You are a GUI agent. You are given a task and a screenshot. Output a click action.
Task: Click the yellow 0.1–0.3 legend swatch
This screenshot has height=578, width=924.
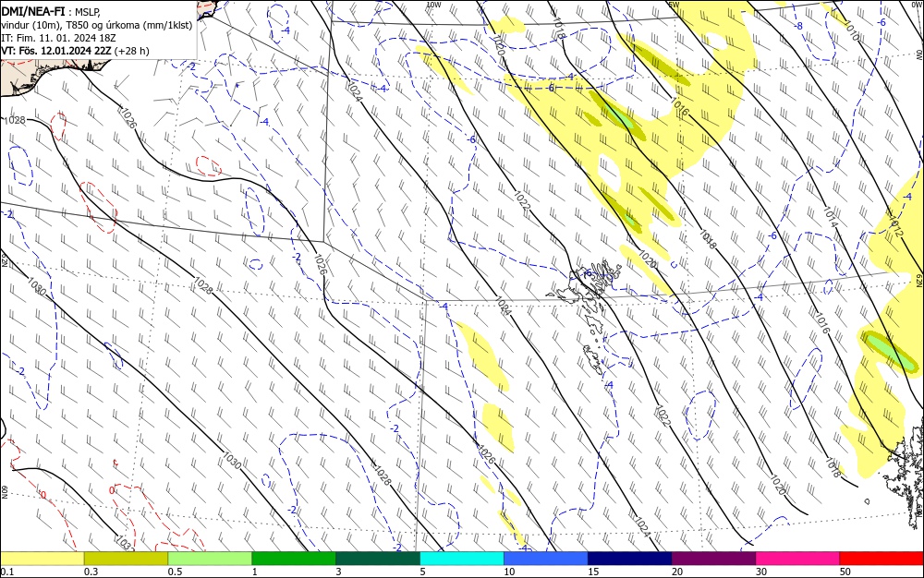point(42,559)
